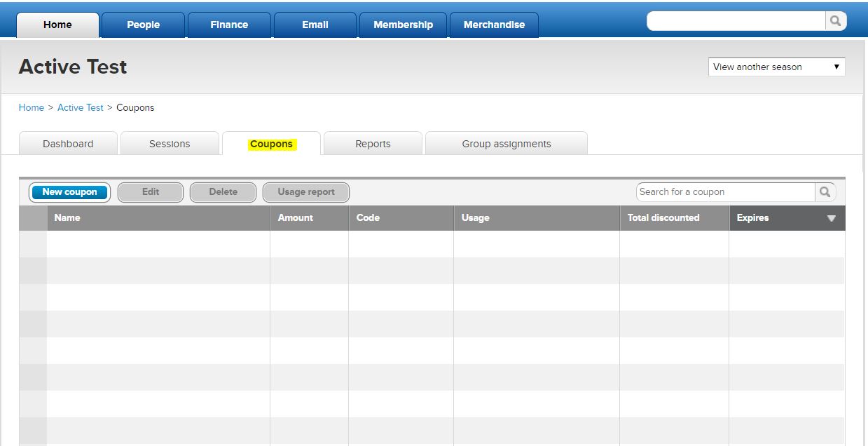Viewport: 868px width, 446px height.
Task: Switch to the Dashboard tab
Action: pos(68,144)
